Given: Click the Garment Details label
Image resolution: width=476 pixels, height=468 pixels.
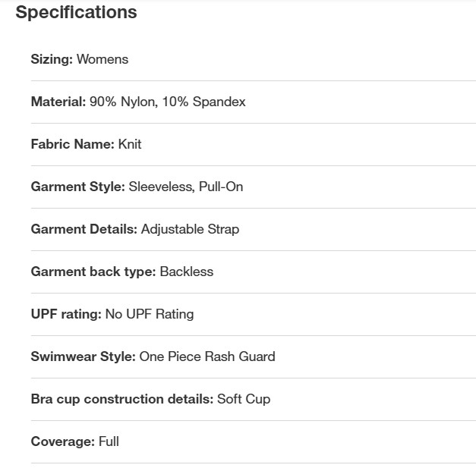Looking at the screenshot, I should click(84, 229).
